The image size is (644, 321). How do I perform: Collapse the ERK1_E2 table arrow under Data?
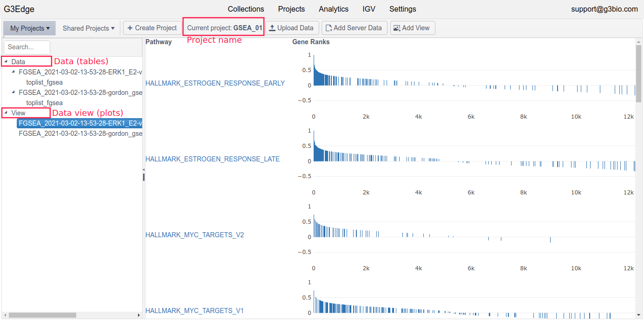[13, 72]
